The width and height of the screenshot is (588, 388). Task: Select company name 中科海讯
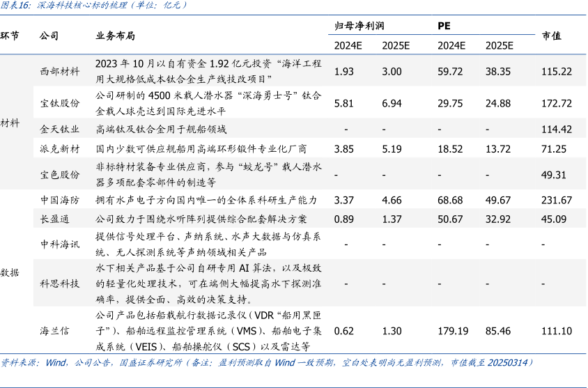pos(60,245)
